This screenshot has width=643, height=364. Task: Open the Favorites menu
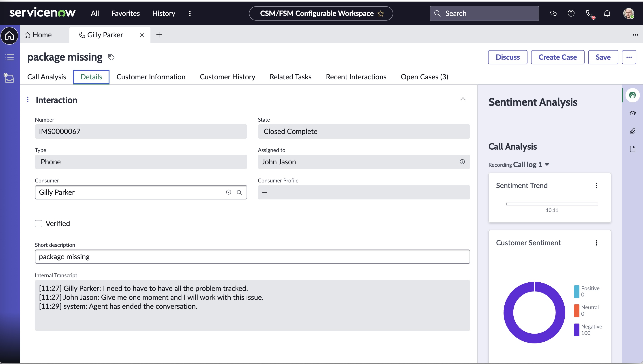126,13
